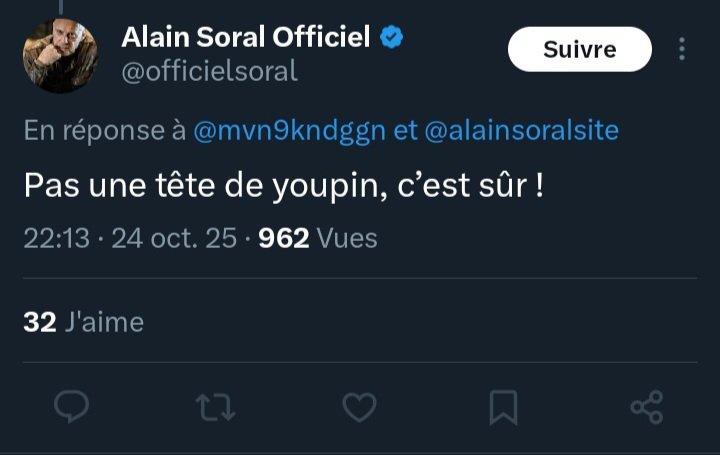Open the profile avatar picture
This screenshot has width=720, height=455.
(x=60, y=55)
